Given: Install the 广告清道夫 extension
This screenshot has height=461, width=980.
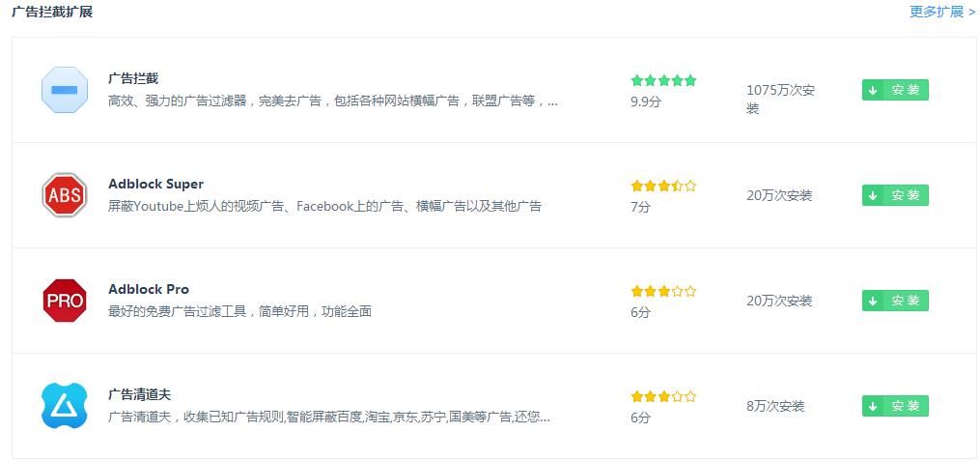Looking at the screenshot, I should [895, 406].
